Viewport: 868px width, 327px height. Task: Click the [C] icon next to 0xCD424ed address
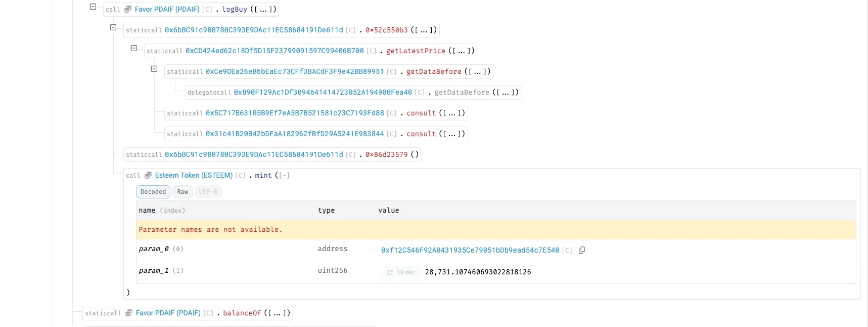[x=373, y=51]
